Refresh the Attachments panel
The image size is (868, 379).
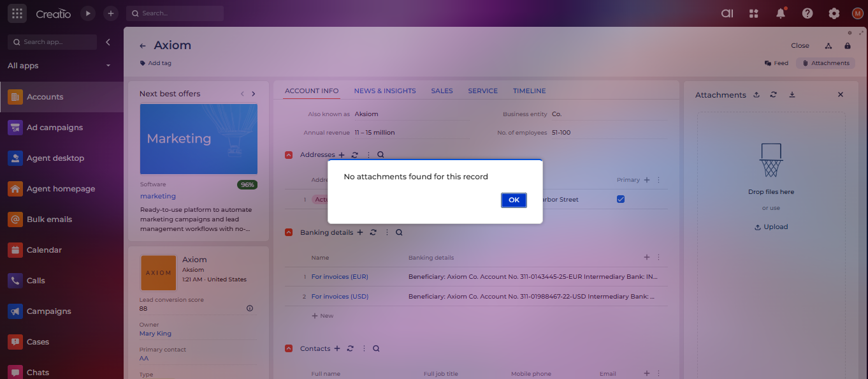[x=773, y=94]
